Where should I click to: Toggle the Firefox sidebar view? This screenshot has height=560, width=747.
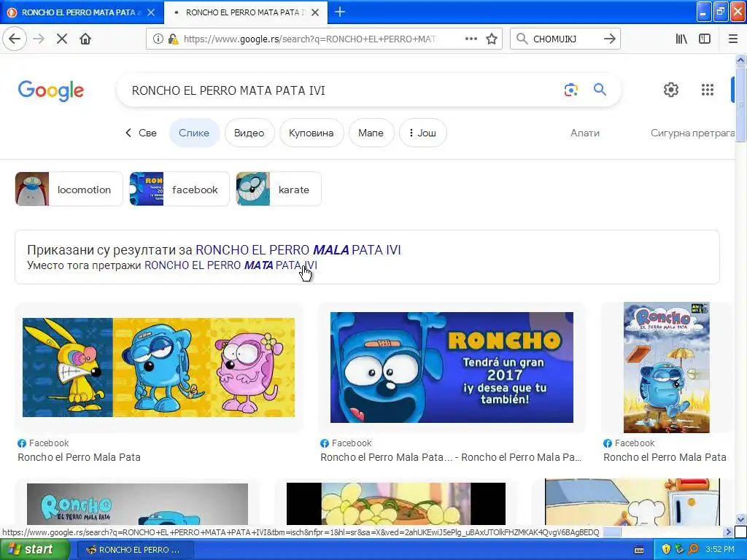coord(705,39)
